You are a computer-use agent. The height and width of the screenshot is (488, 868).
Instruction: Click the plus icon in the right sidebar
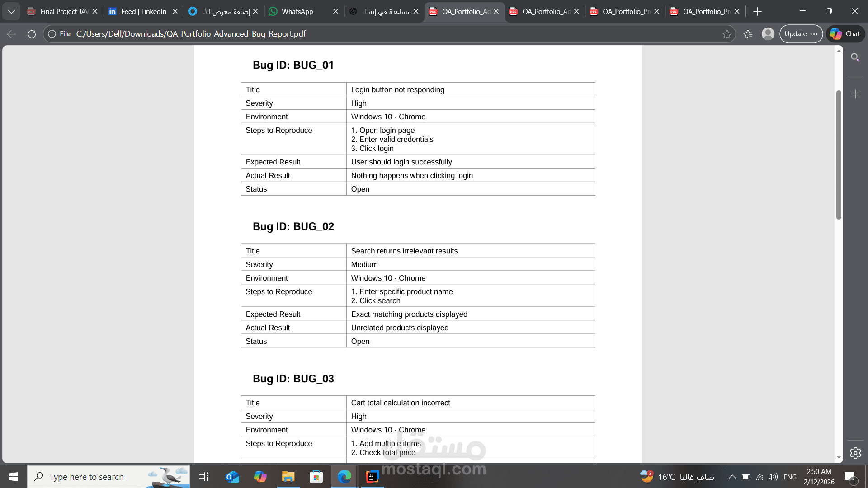point(855,94)
